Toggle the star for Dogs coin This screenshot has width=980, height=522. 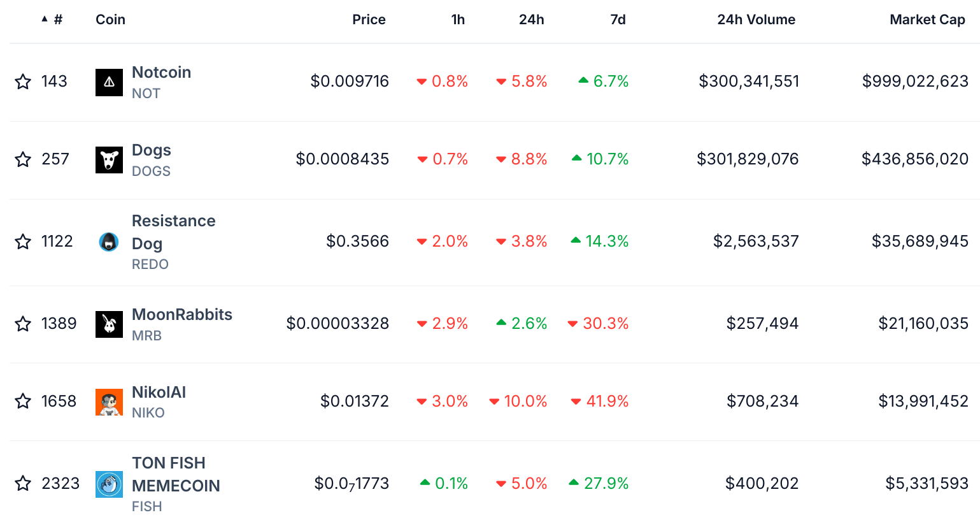click(x=23, y=159)
